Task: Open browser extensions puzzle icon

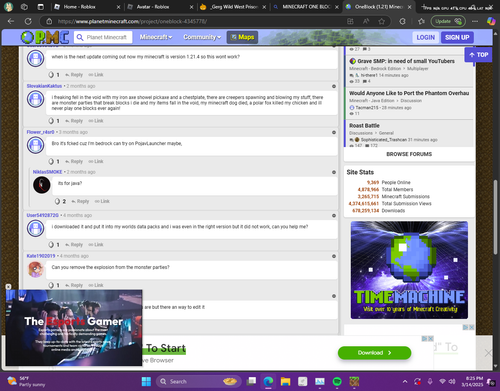Action: pos(402,21)
